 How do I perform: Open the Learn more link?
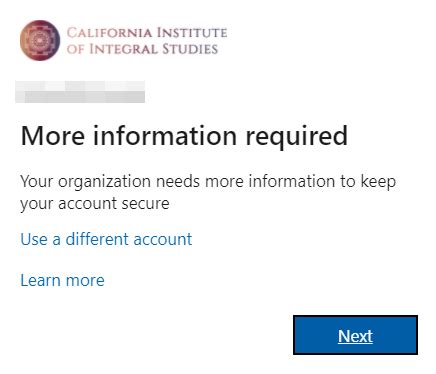(x=62, y=280)
